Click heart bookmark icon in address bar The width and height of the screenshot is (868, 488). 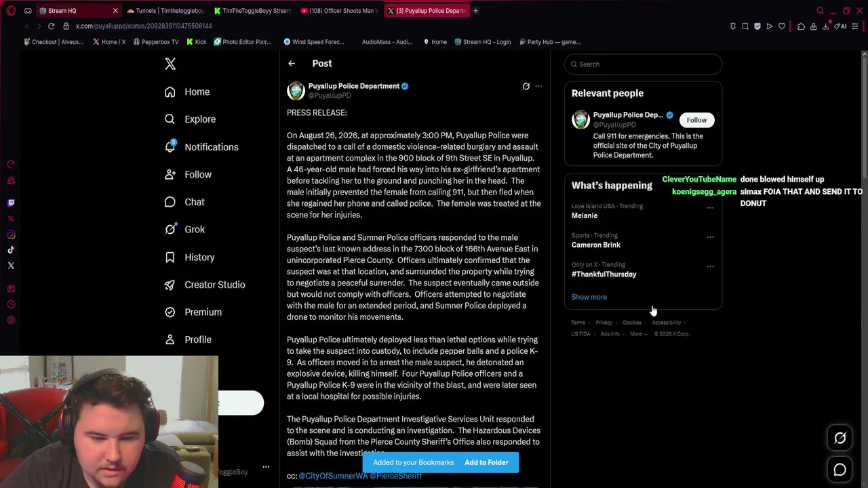(782, 26)
